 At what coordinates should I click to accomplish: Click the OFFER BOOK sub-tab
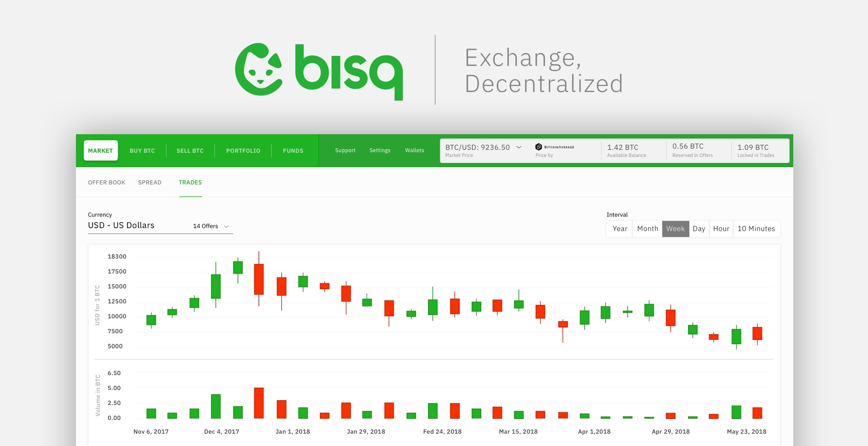coord(106,182)
